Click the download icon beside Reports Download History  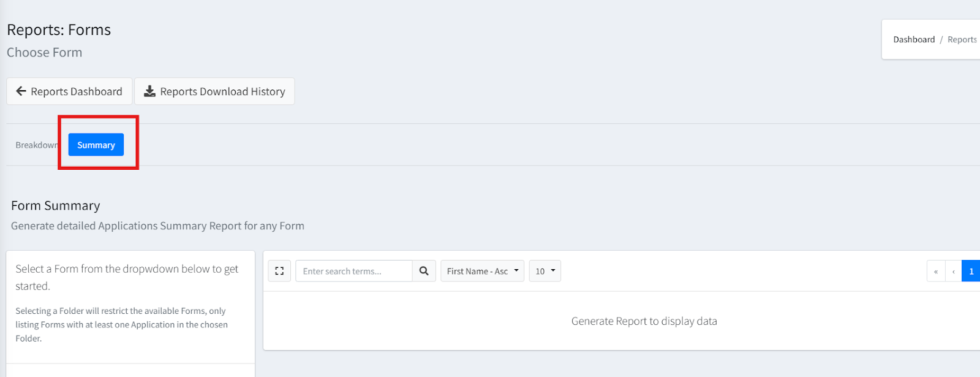click(x=149, y=91)
